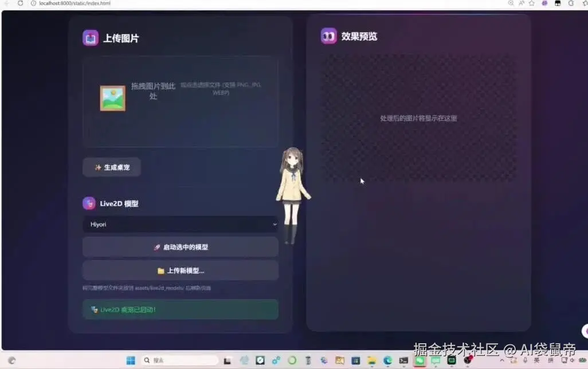This screenshot has height=369, width=588.
Task: Open the Edge browser taskbar icon
Action: coord(387,360)
